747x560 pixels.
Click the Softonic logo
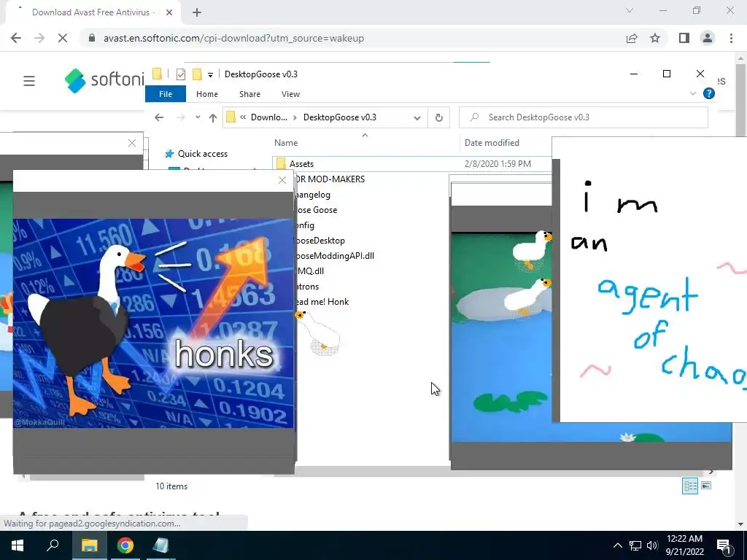(104, 80)
